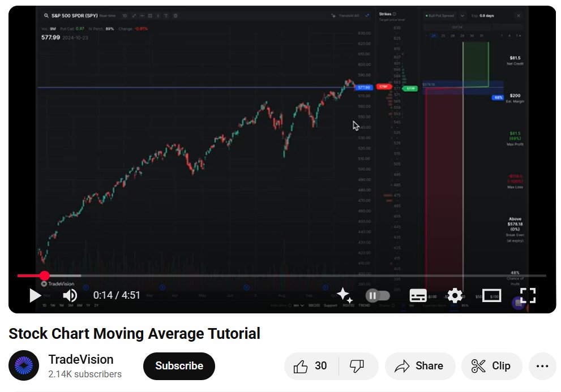
Task: Open the video settings gear
Action: coord(455,296)
